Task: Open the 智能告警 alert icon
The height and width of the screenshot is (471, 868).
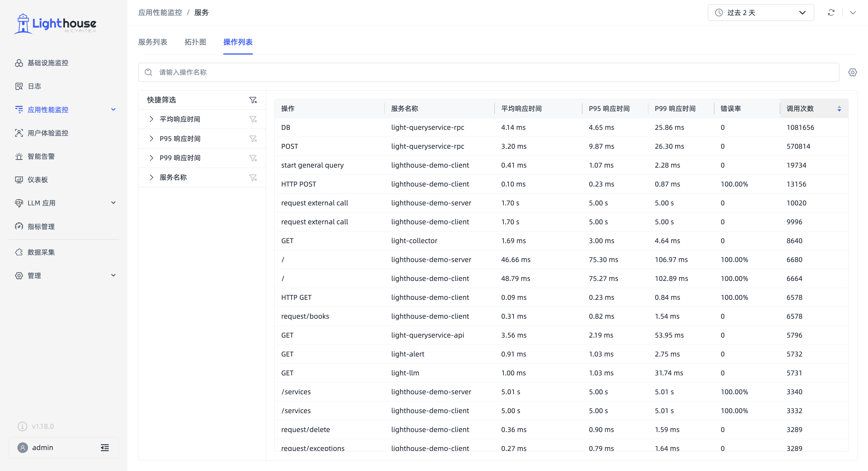Action: pyautogui.click(x=19, y=156)
